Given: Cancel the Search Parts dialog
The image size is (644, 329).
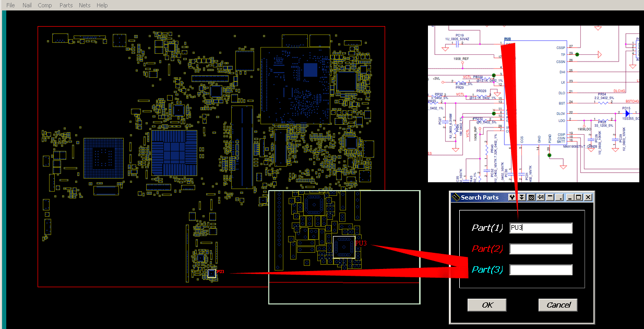Looking at the screenshot, I should [558, 305].
